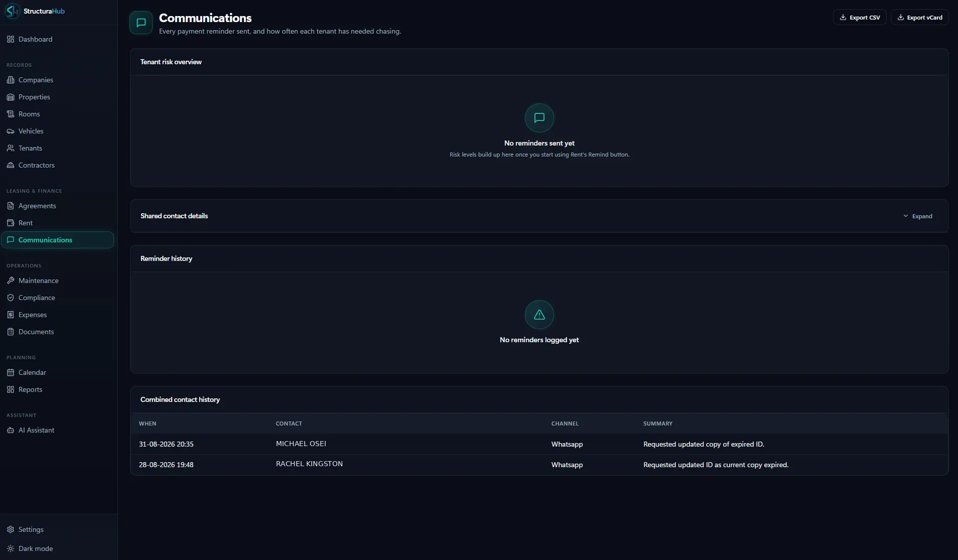The width and height of the screenshot is (958, 560).
Task: Click the AI Assistant robot icon
Action: point(11,430)
